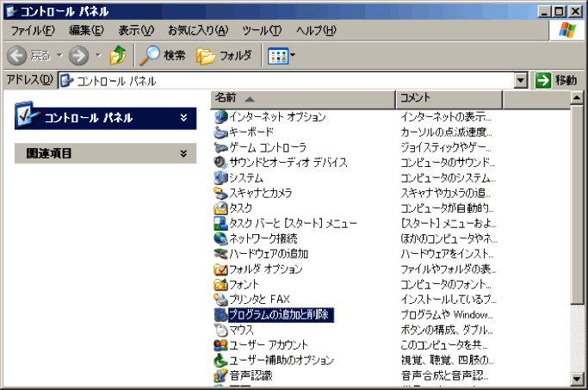588x390 pixels.
Task: Go back with the 戻る arrow button
Action: pyautogui.click(x=28, y=55)
